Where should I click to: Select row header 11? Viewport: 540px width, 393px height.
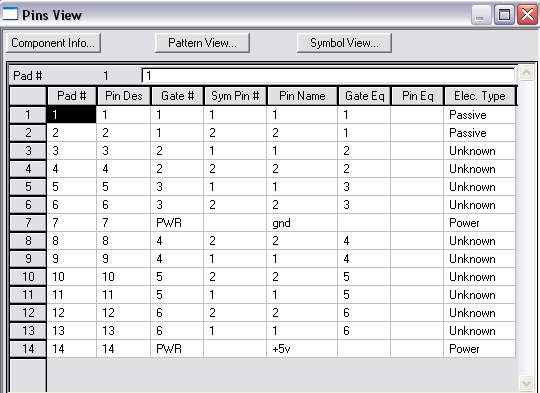pos(28,294)
